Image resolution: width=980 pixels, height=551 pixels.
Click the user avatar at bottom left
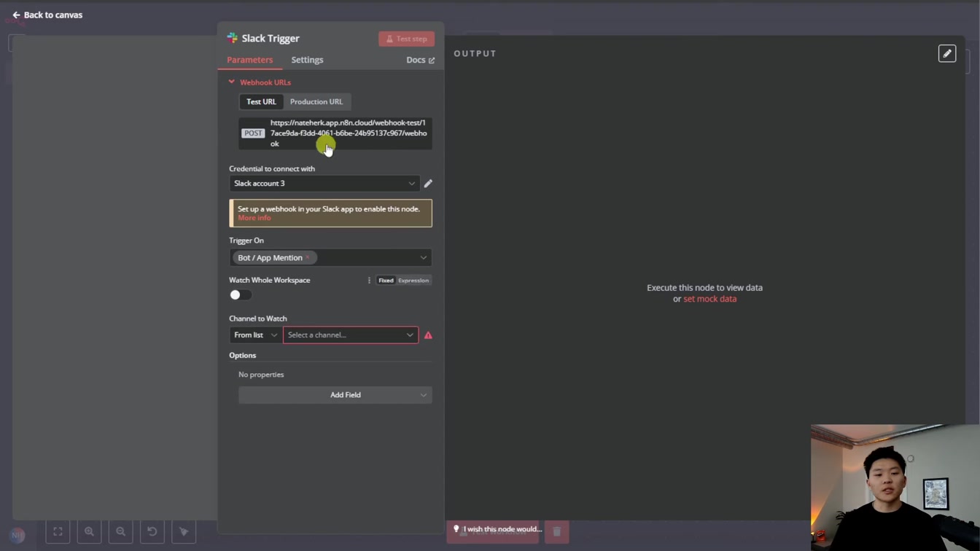pos(17,535)
